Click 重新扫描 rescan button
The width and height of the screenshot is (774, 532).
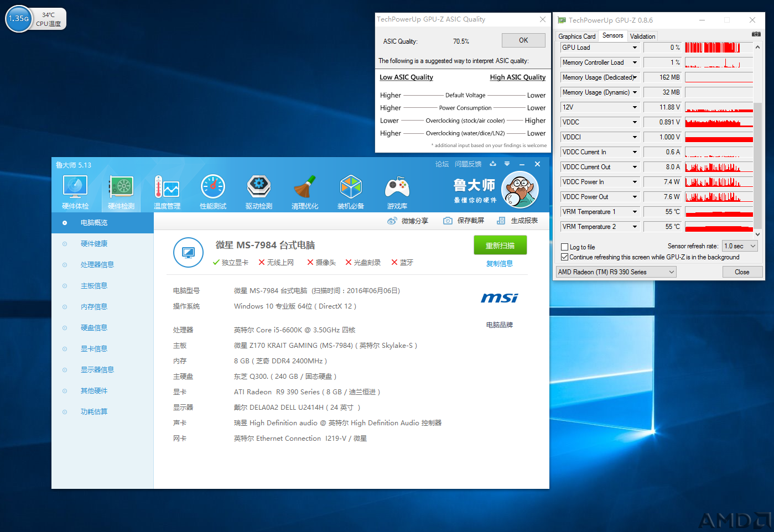[500, 246]
